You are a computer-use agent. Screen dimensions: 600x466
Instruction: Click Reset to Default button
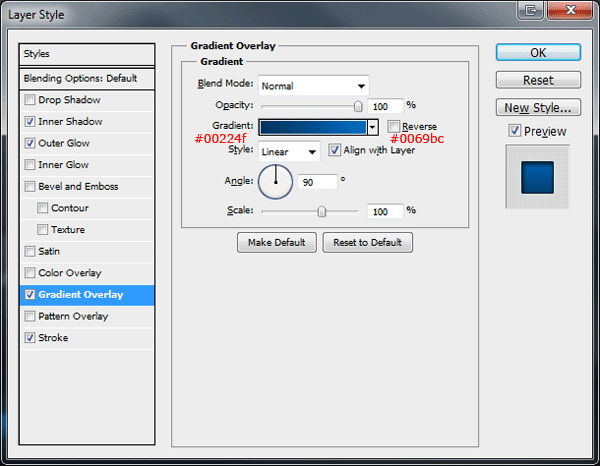click(x=367, y=243)
